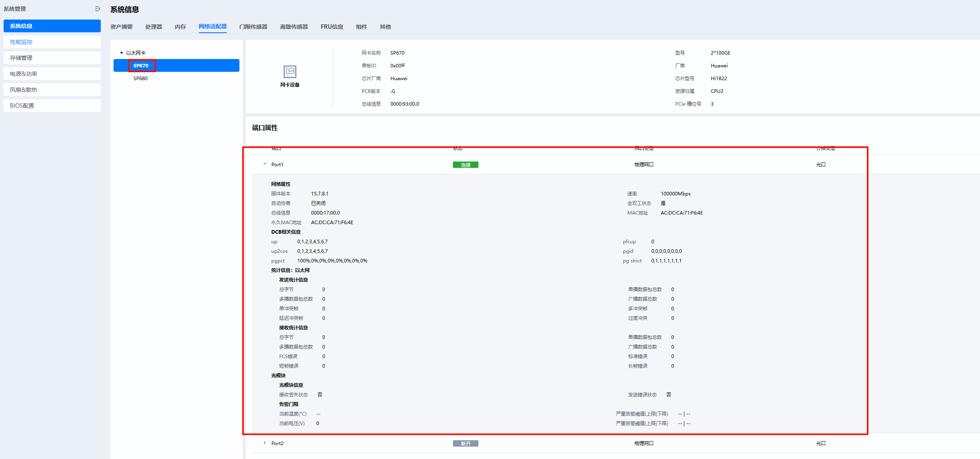The width and height of the screenshot is (980, 459).
Task: Select SP680 network card
Action: coord(140,79)
